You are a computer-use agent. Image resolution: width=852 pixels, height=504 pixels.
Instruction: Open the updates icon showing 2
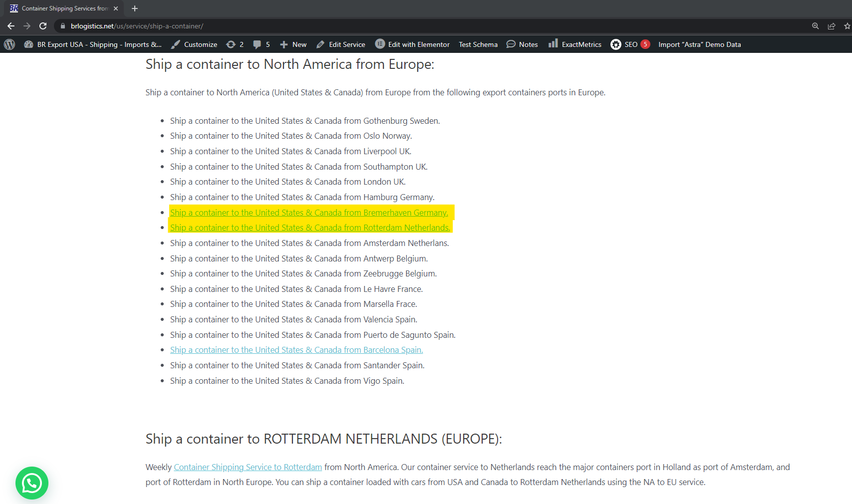click(235, 44)
